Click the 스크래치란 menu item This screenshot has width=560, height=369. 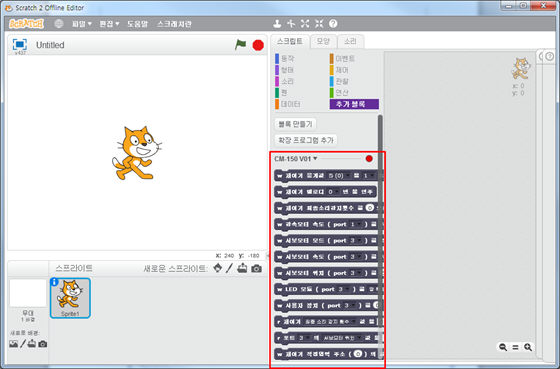coord(174,24)
